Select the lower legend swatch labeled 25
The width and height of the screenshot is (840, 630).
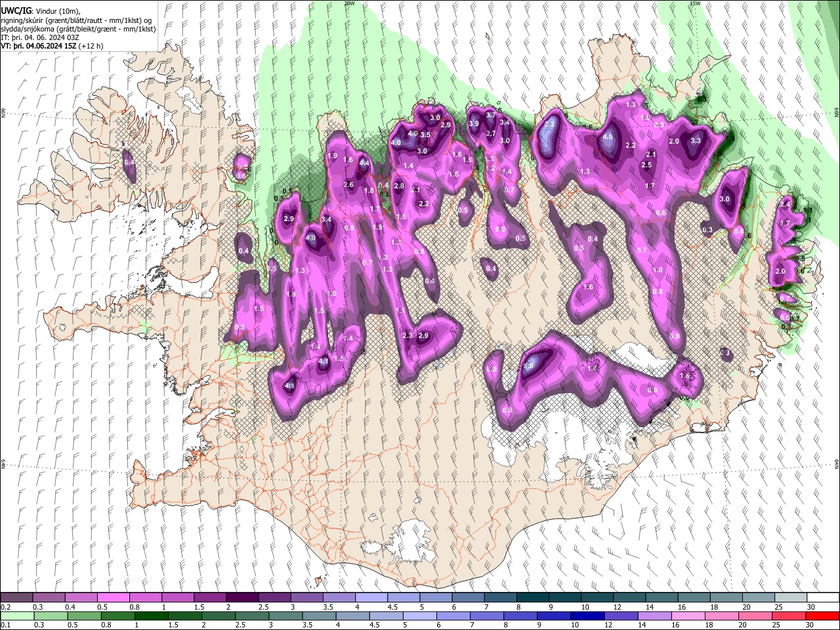pyautogui.click(x=788, y=616)
